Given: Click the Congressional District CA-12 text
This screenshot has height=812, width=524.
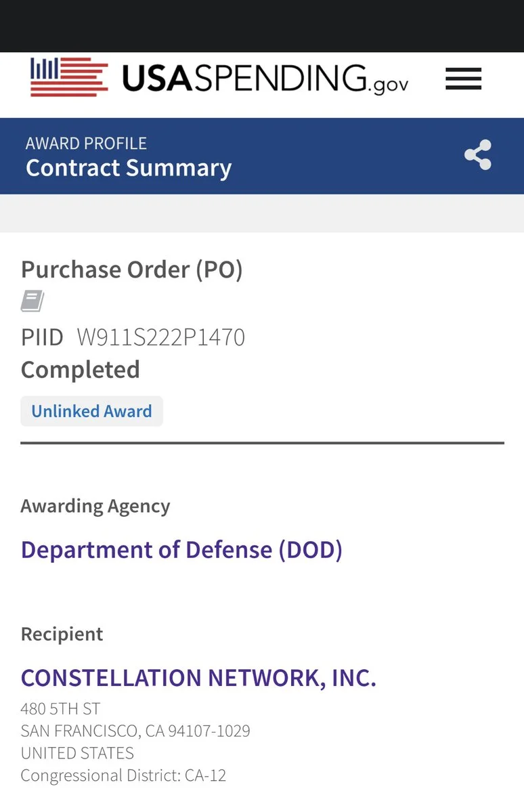Looking at the screenshot, I should pos(123,775).
